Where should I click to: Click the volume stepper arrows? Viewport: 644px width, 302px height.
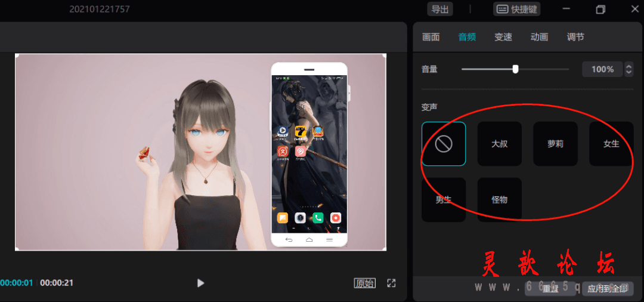point(629,69)
